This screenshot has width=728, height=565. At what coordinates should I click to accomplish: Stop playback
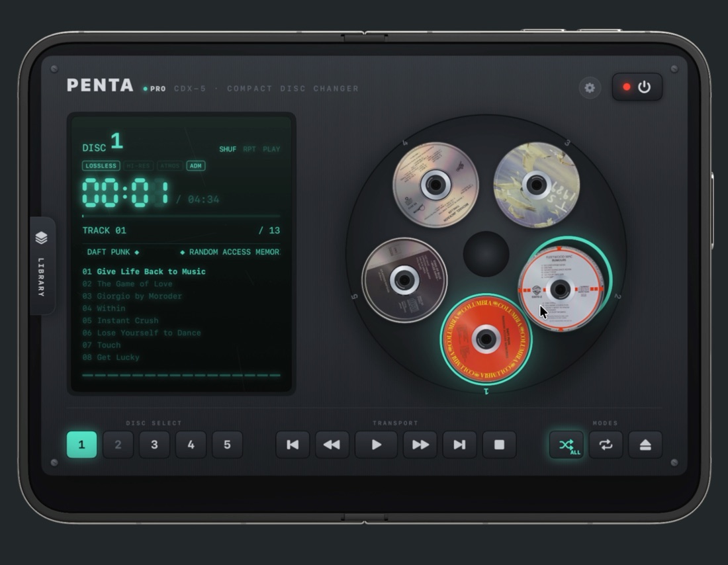pyautogui.click(x=499, y=445)
